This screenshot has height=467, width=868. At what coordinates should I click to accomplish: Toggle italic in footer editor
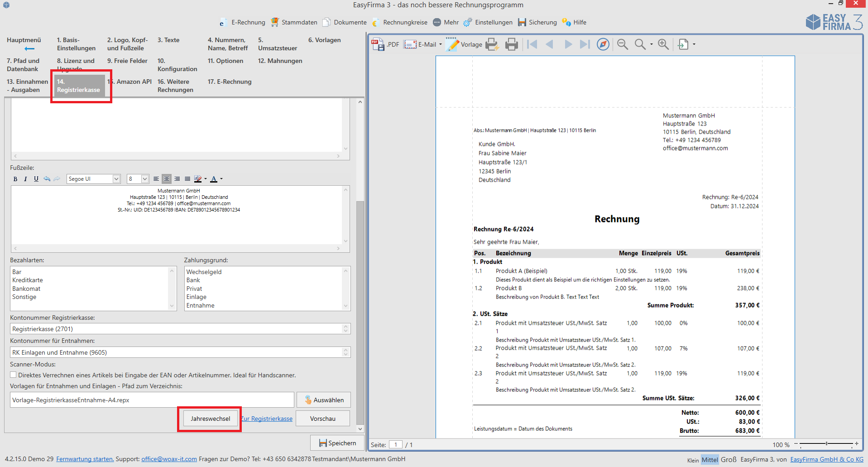[x=25, y=179]
